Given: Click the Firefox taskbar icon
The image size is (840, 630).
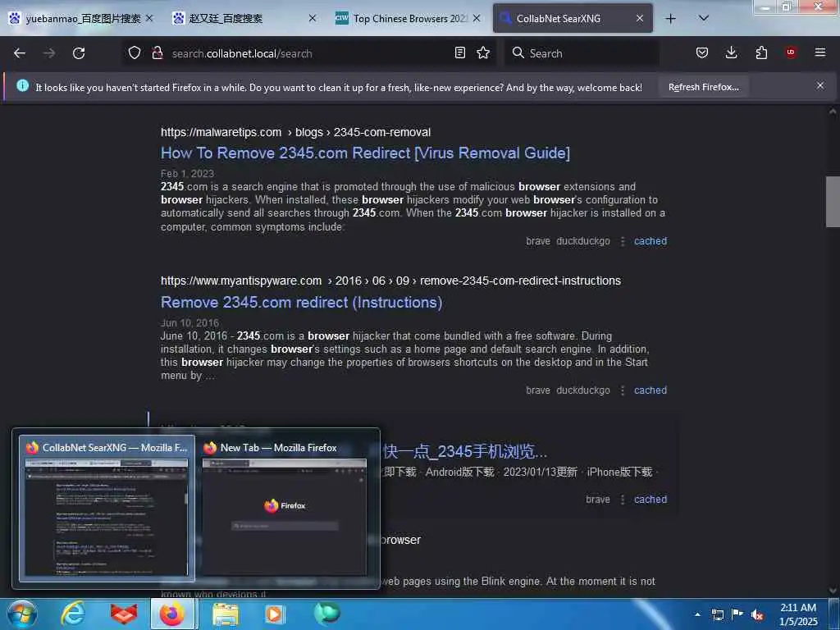Looking at the screenshot, I should click(174, 614).
